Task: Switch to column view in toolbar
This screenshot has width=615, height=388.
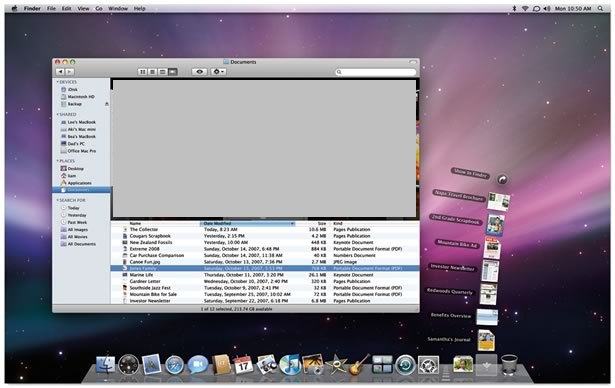Action: click(162, 72)
